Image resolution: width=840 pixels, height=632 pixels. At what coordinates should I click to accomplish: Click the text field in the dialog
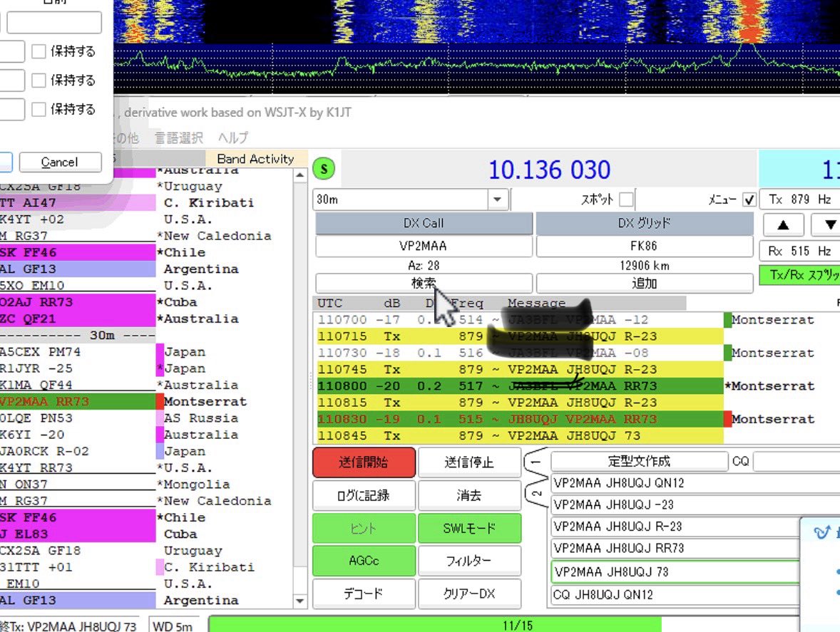(x=54, y=23)
